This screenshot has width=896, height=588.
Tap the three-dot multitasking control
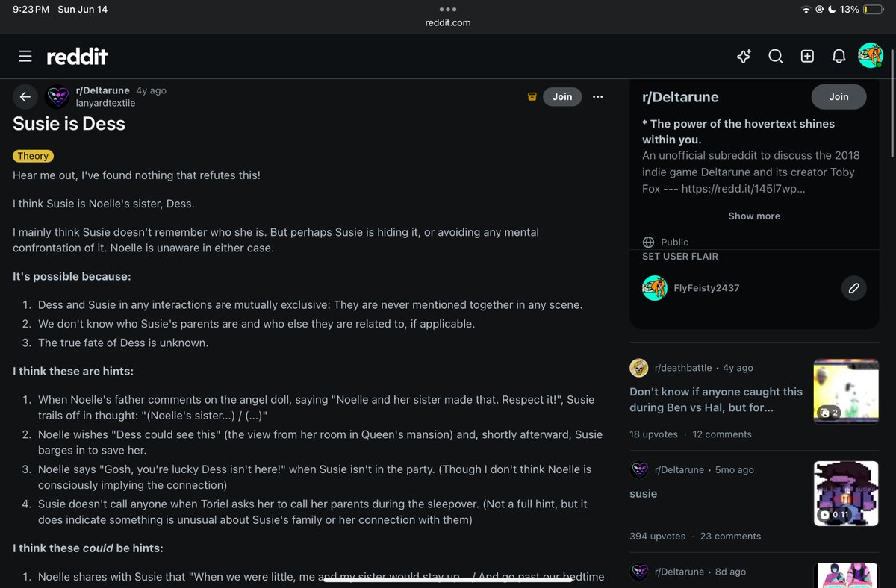click(x=447, y=9)
